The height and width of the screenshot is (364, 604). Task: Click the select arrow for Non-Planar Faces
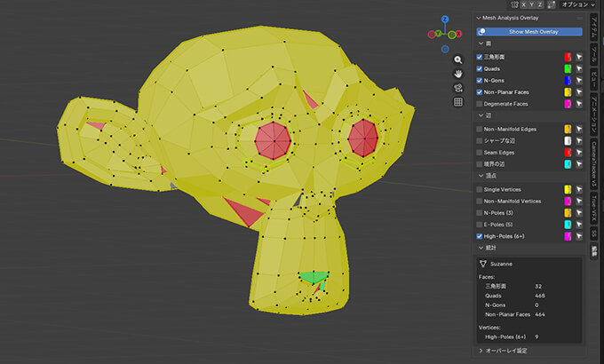(578, 91)
